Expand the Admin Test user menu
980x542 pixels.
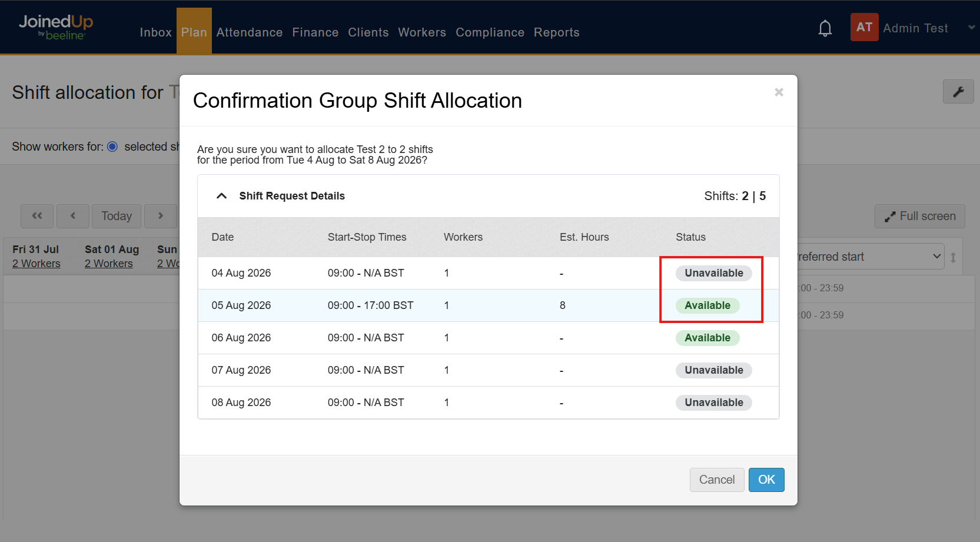(x=971, y=27)
